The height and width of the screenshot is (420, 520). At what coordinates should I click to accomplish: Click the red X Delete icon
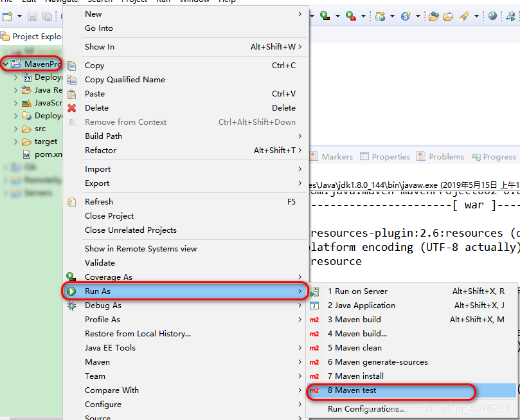point(71,108)
